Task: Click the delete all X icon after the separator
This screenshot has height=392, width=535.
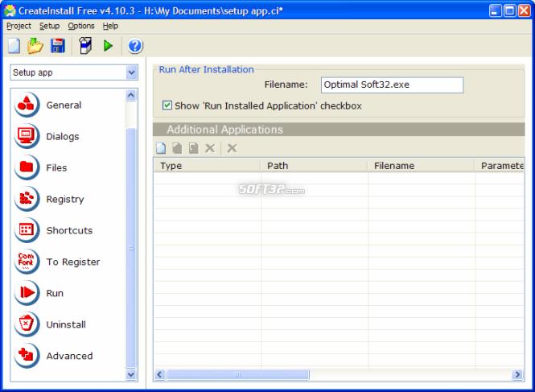Action: tap(232, 148)
